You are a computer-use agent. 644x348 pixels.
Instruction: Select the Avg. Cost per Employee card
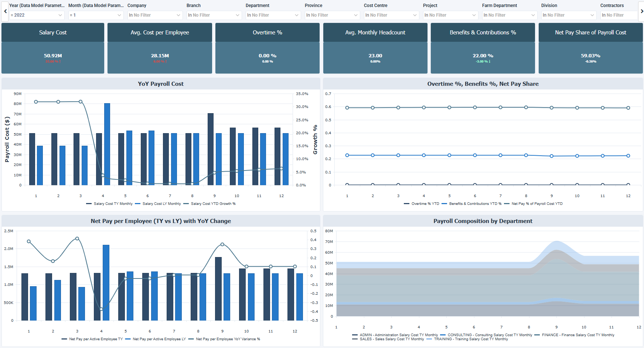pyautogui.click(x=160, y=48)
